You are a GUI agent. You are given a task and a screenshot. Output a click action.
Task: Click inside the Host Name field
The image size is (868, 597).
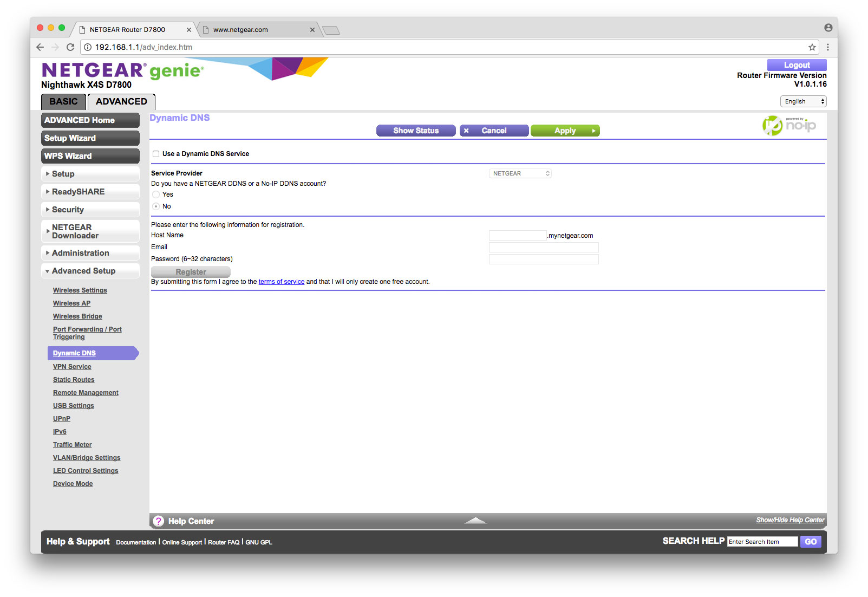pos(518,236)
